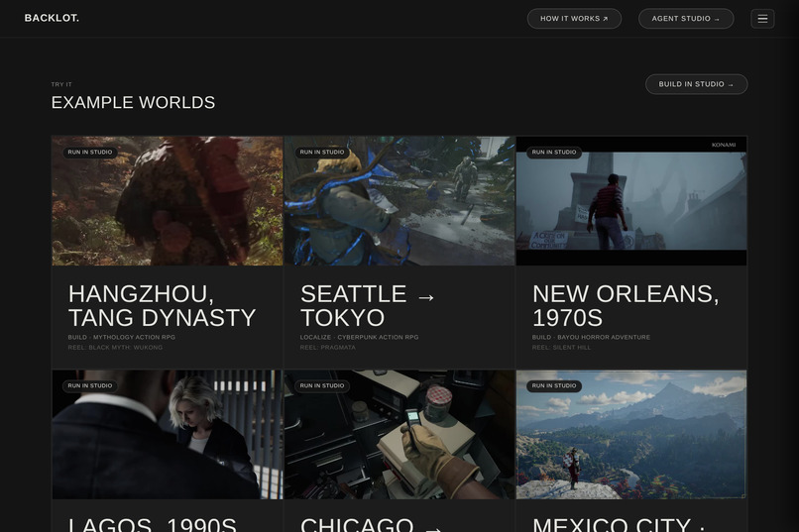799x532 pixels.
Task: Open the HOW IT WORKS link
Action: (x=574, y=19)
